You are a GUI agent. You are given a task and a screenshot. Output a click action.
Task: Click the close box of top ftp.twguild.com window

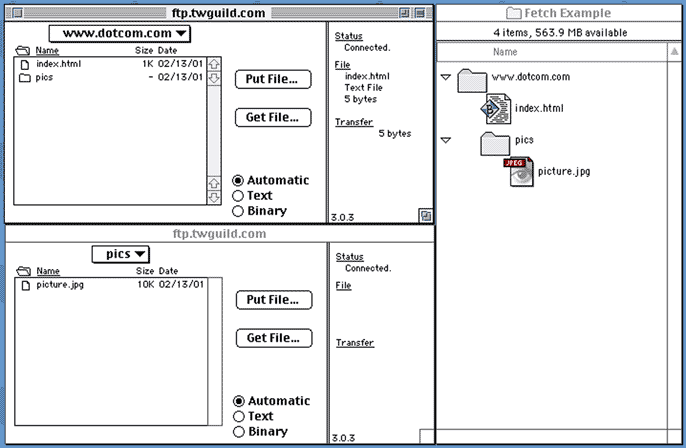click(17, 13)
